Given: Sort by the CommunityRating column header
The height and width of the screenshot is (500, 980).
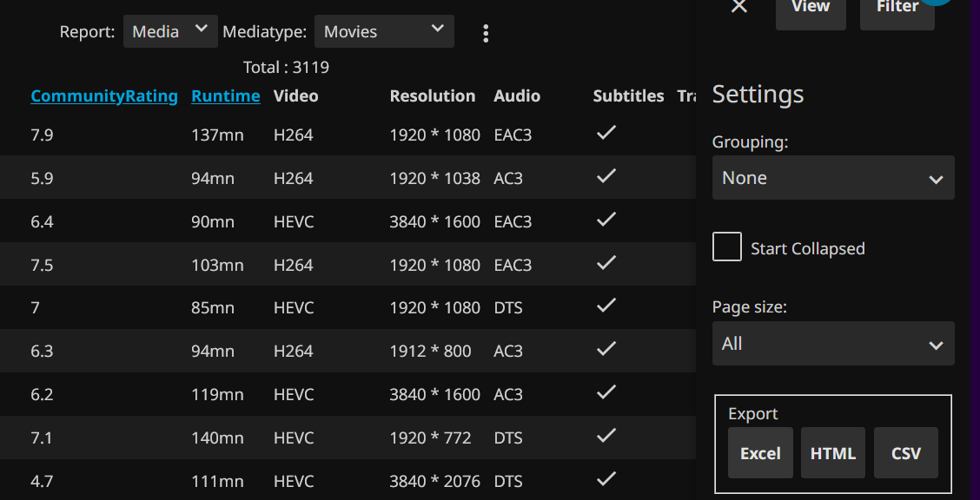Looking at the screenshot, I should [x=104, y=96].
